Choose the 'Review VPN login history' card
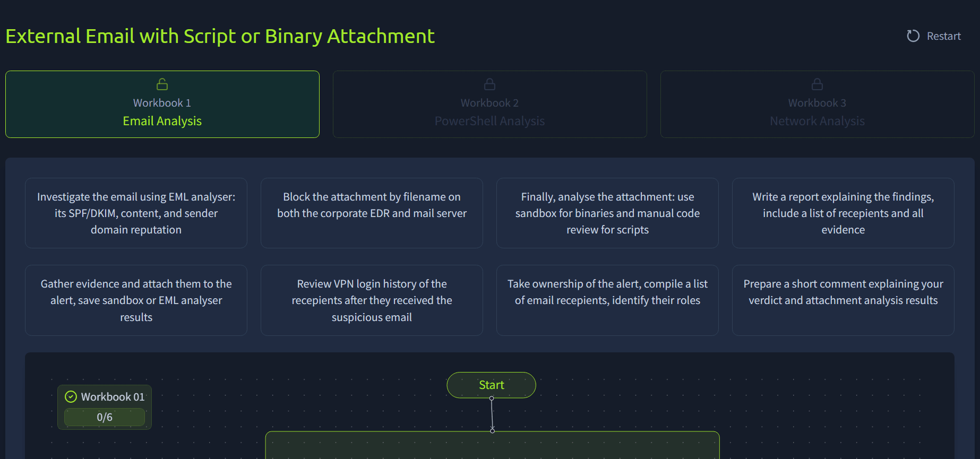The width and height of the screenshot is (980, 459). tap(372, 300)
